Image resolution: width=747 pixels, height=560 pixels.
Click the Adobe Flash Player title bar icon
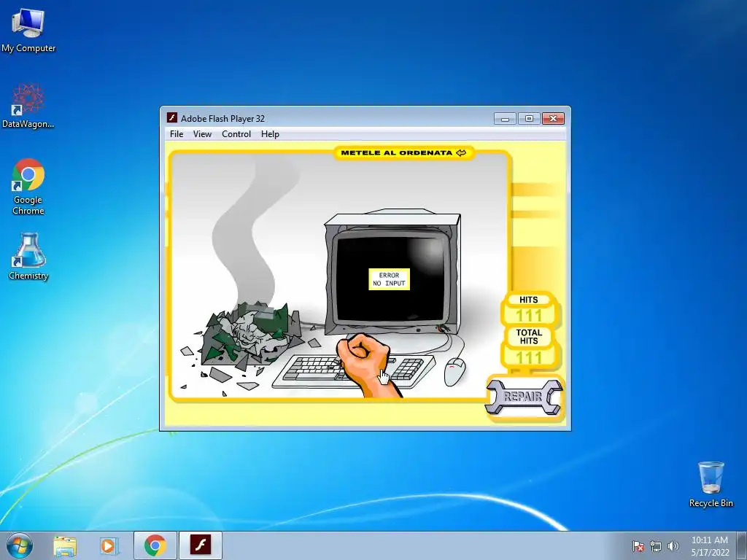point(172,117)
